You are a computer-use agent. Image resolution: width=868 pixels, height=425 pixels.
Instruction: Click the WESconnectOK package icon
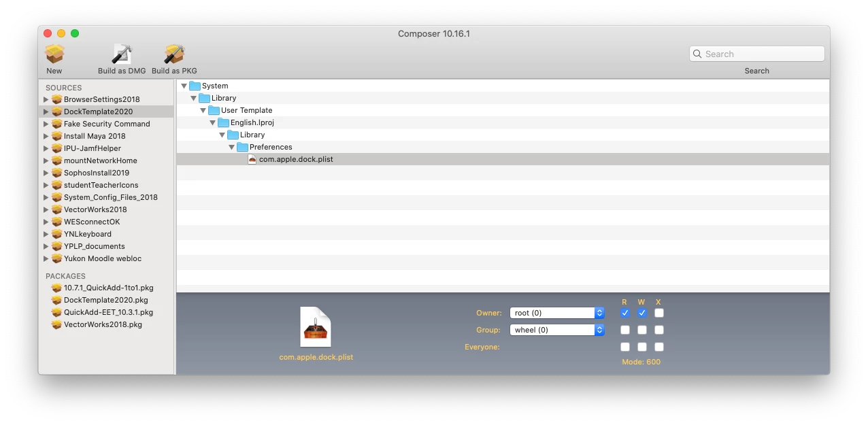[x=56, y=222]
